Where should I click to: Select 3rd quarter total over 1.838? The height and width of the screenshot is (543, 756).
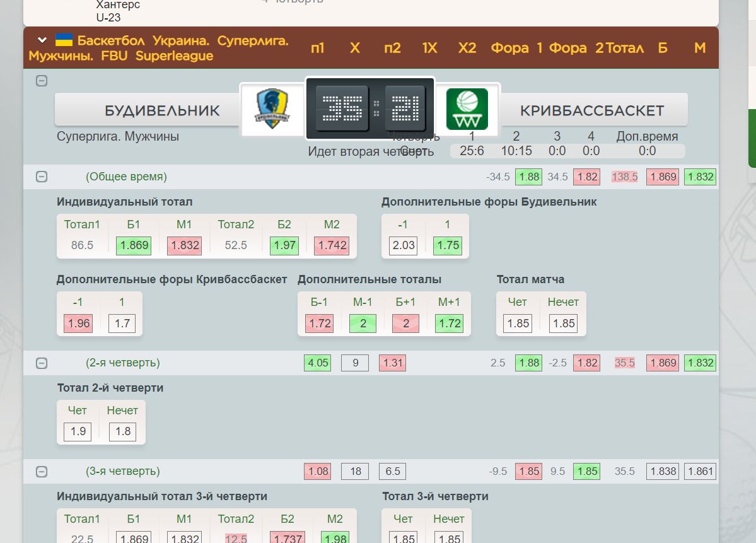pyautogui.click(x=663, y=472)
